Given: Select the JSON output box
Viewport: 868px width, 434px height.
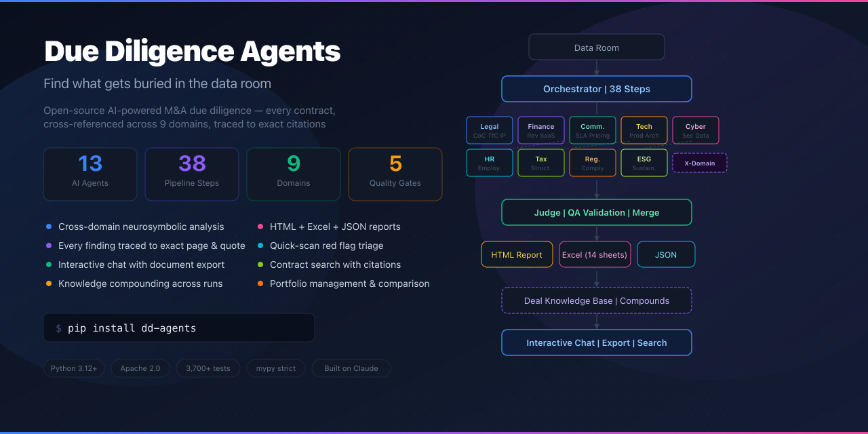Looking at the screenshot, I should [x=666, y=254].
